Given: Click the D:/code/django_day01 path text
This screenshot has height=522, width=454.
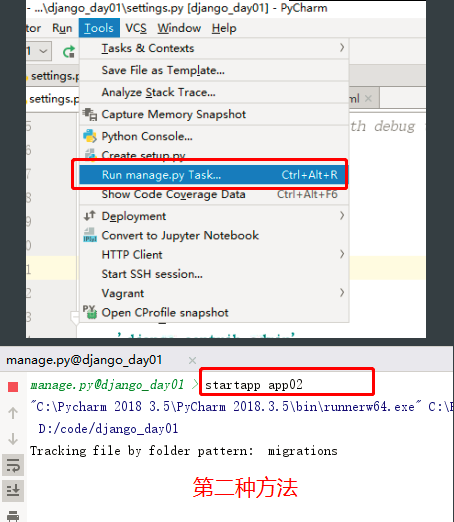Looking at the screenshot, I should pyautogui.click(x=108, y=429).
